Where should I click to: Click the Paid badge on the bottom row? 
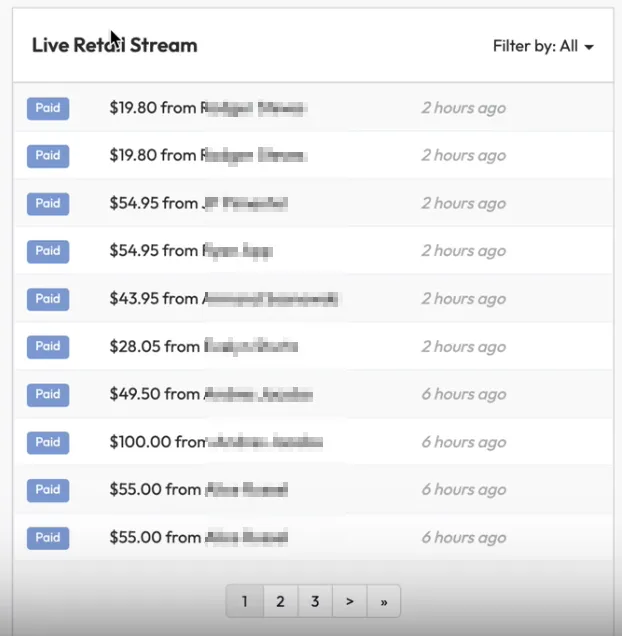48,537
